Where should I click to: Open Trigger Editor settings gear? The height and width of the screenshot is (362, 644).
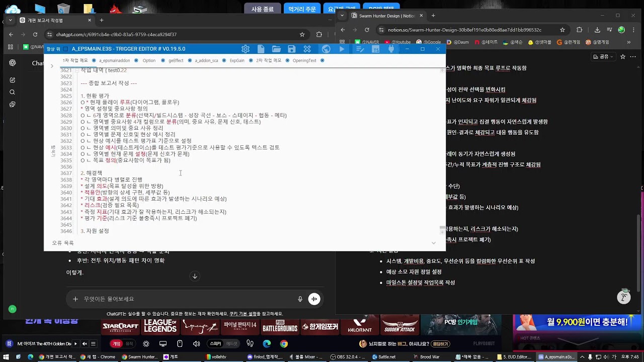pos(246,49)
